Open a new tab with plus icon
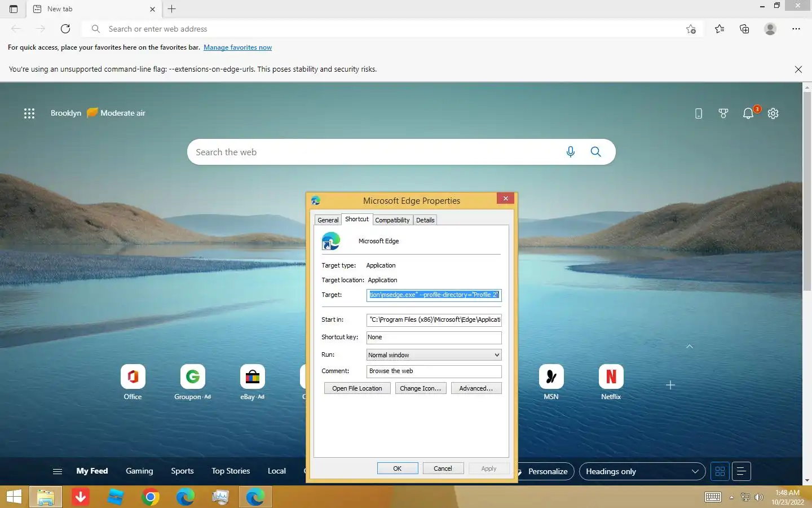812x508 pixels. 172,9
